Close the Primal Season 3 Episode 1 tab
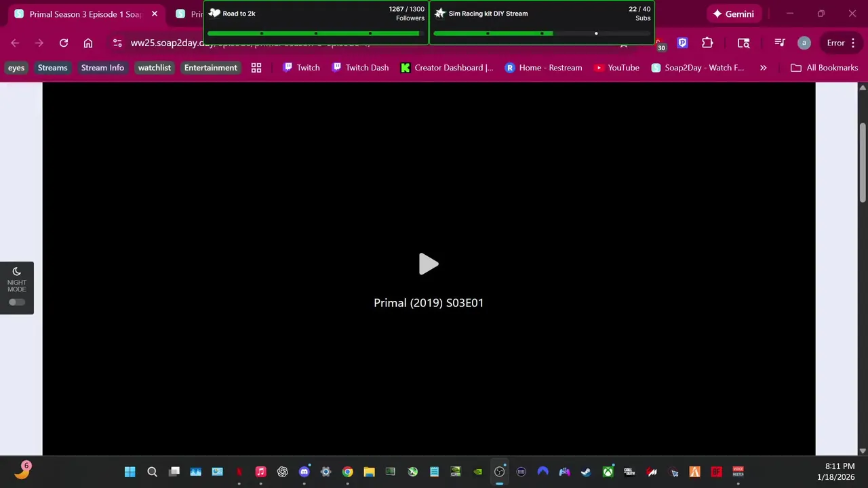Image resolution: width=868 pixels, height=488 pixels. pyautogui.click(x=155, y=14)
